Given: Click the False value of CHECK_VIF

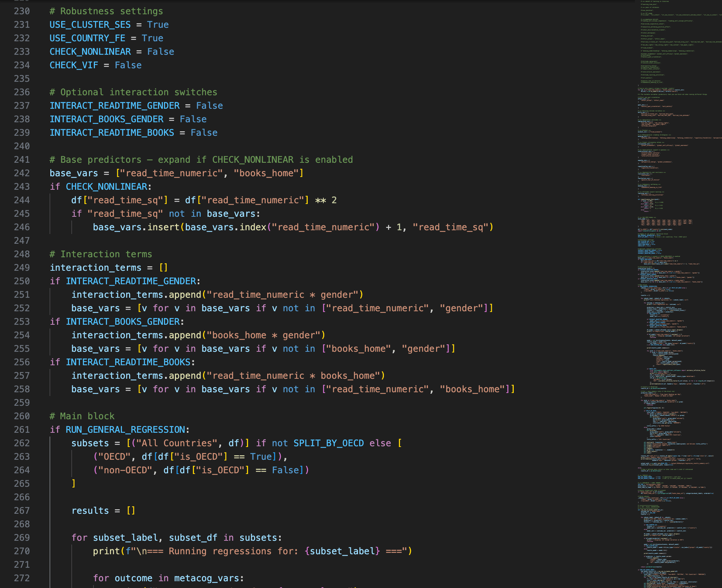Looking at the screenshot, I should [x=128, y=65].
